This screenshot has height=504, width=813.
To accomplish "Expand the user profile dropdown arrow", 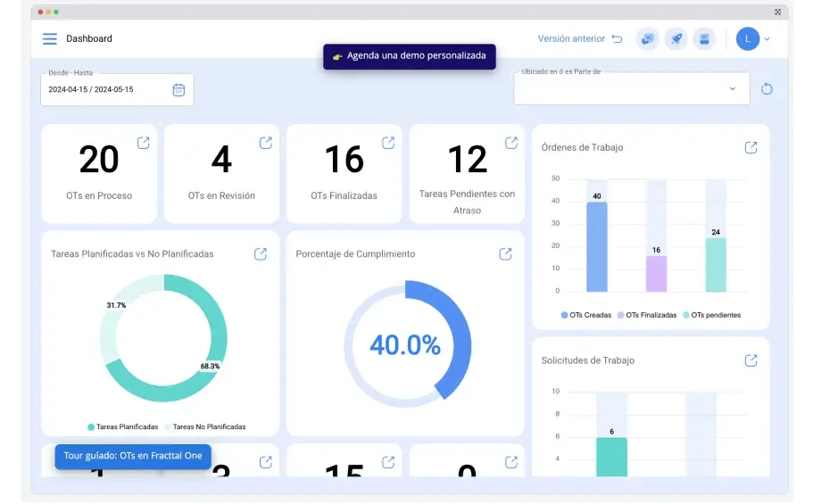I will click(767, 39).
